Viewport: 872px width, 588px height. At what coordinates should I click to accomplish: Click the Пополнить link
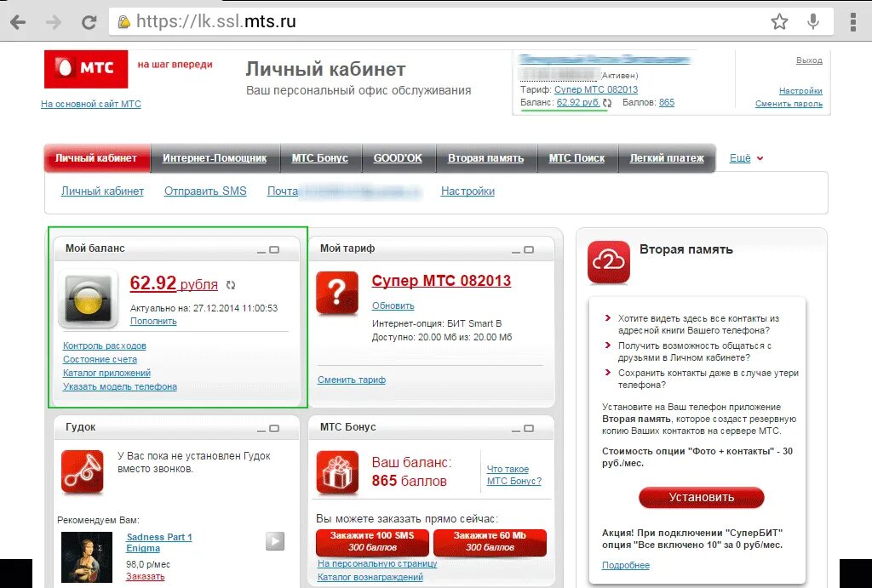153,322
